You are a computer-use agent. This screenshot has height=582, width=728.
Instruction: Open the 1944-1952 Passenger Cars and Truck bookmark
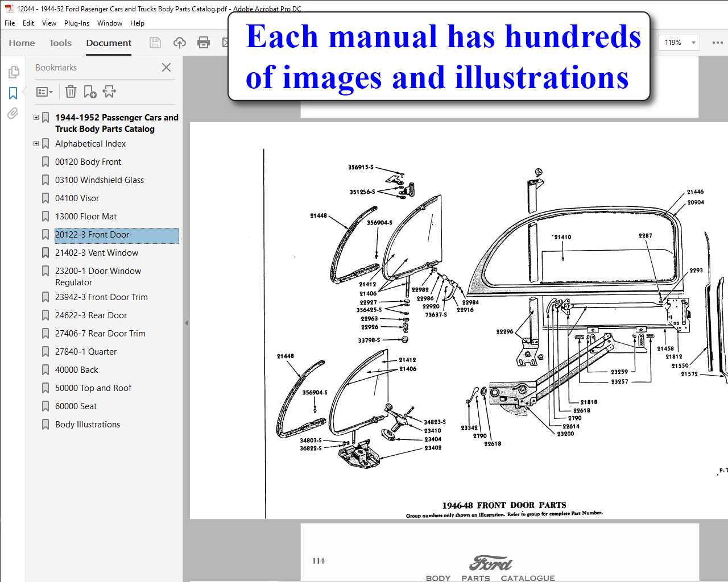click(x=117, y=123)
